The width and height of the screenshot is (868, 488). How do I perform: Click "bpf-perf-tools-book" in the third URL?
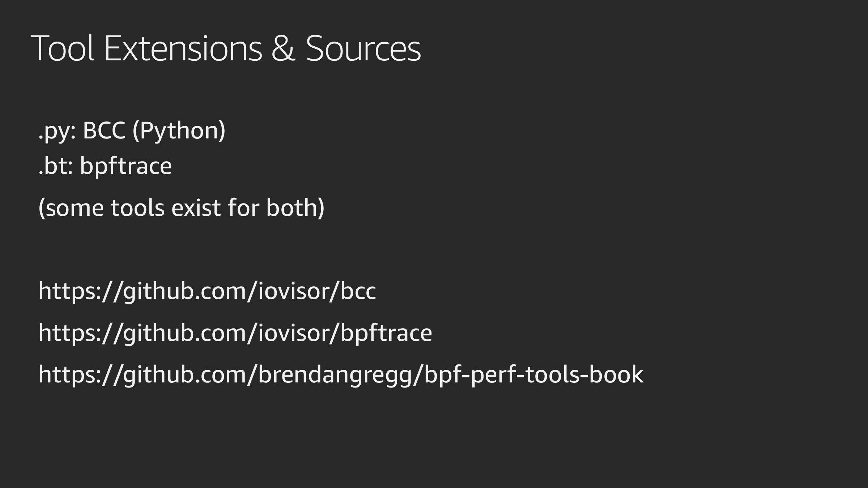[533, 374]
